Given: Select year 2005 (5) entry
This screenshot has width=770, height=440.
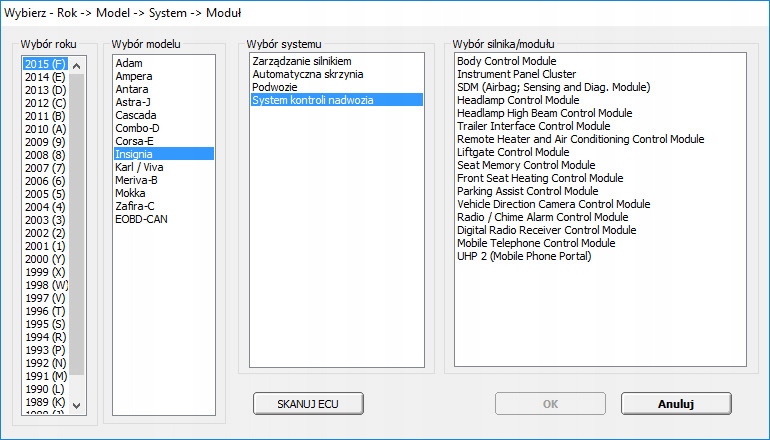Looking at the screenshot, I should [45, 193].
